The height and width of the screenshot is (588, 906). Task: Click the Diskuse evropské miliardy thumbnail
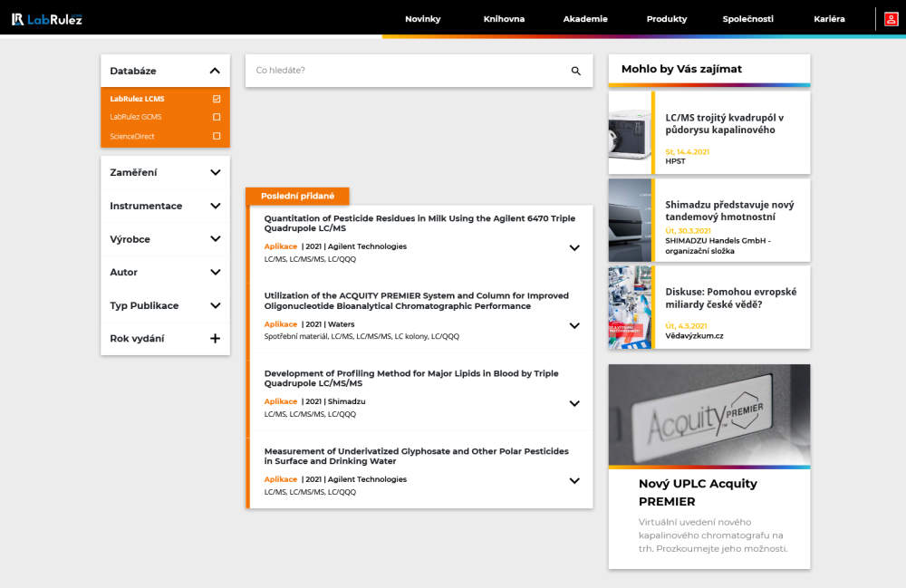[630, 307]
